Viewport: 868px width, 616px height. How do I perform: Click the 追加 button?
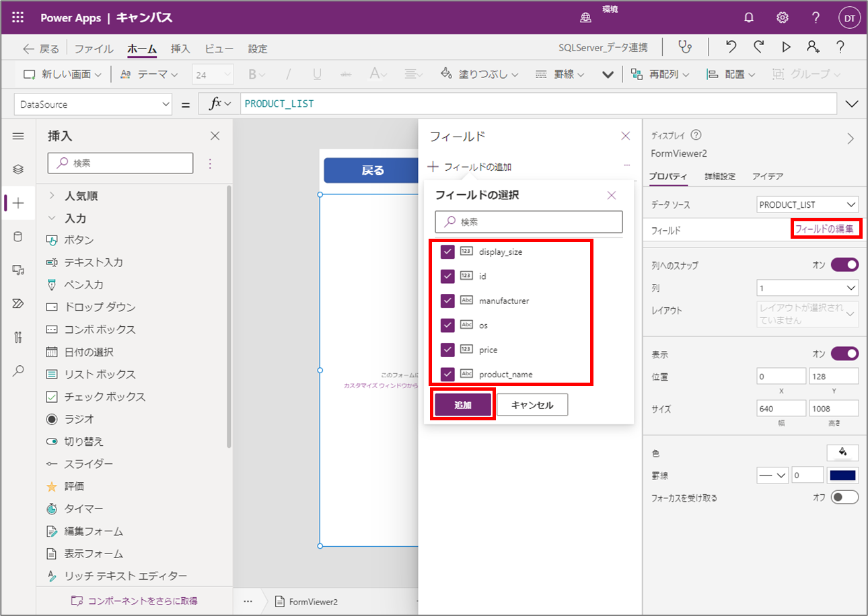point(463,405)
